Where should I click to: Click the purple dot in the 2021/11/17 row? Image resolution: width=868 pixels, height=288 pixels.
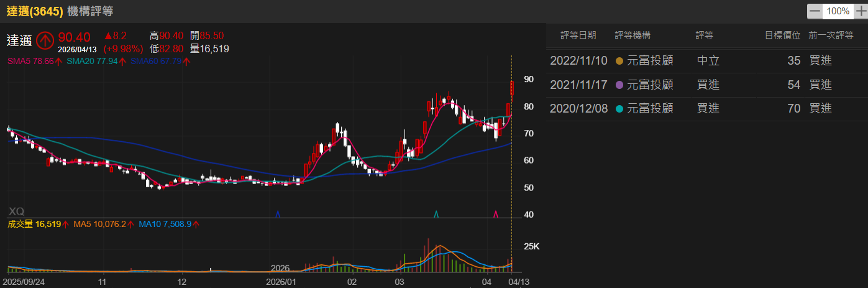coord(618,85)
